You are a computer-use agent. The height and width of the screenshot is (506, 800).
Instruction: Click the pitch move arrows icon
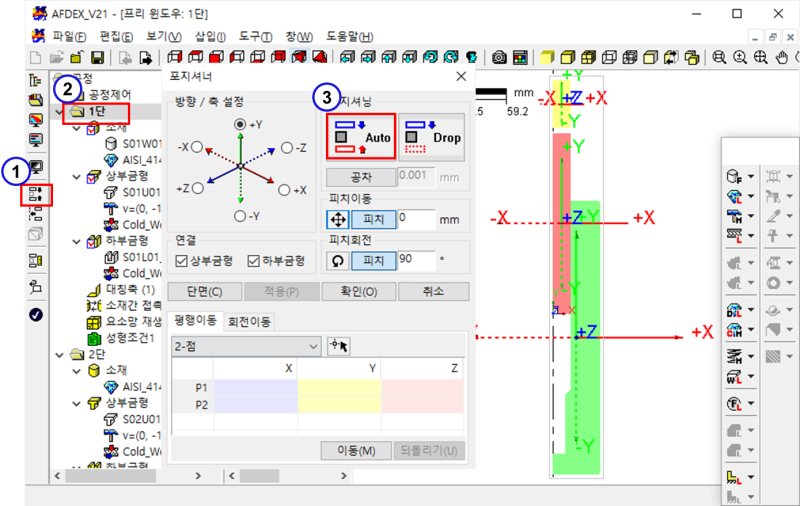pos(338,218)
